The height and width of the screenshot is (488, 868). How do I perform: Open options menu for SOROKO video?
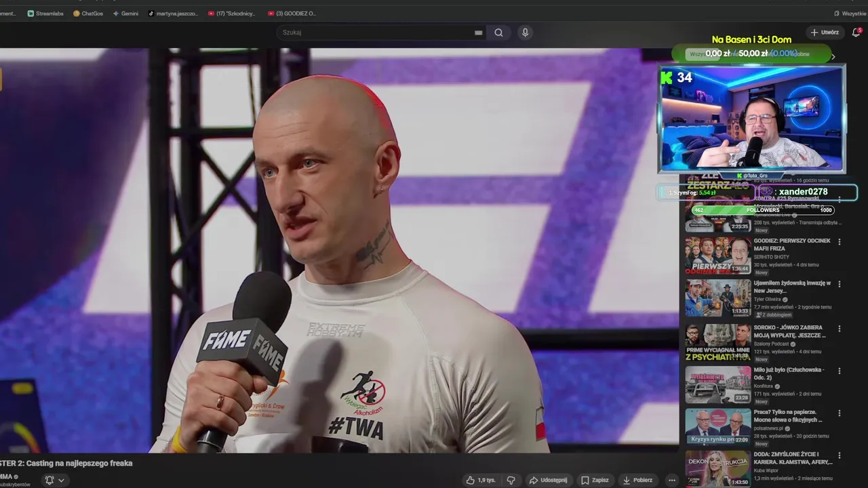[x=840, y=329]
